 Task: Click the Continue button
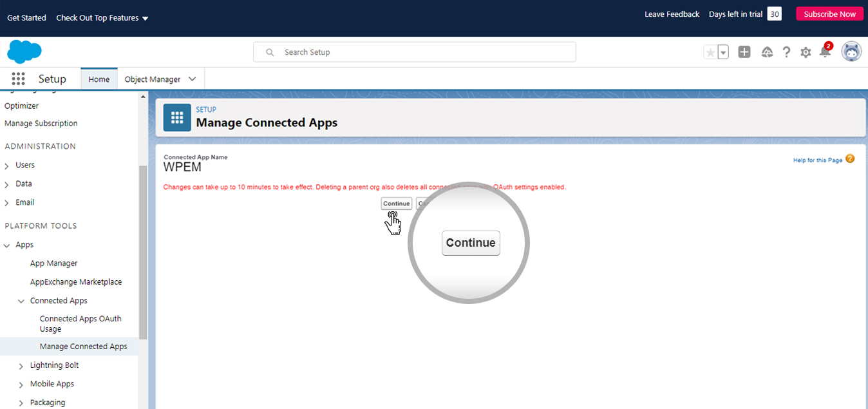(396, 204)
